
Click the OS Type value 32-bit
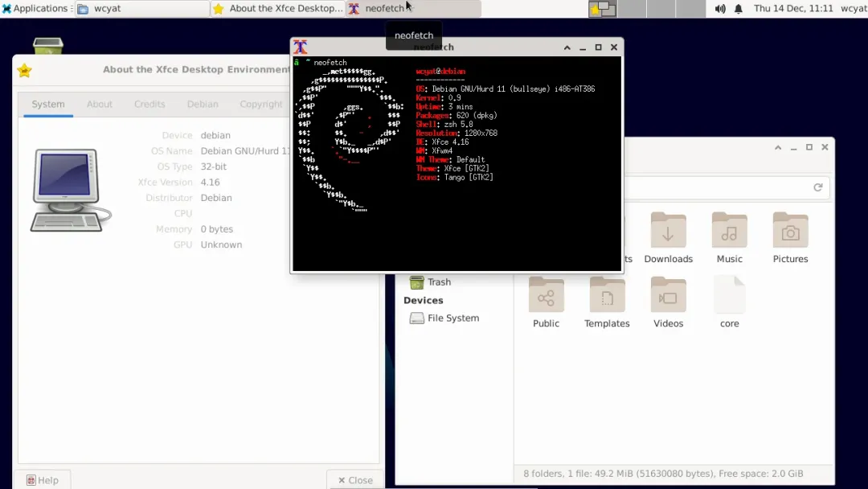[x=213, y=166]
